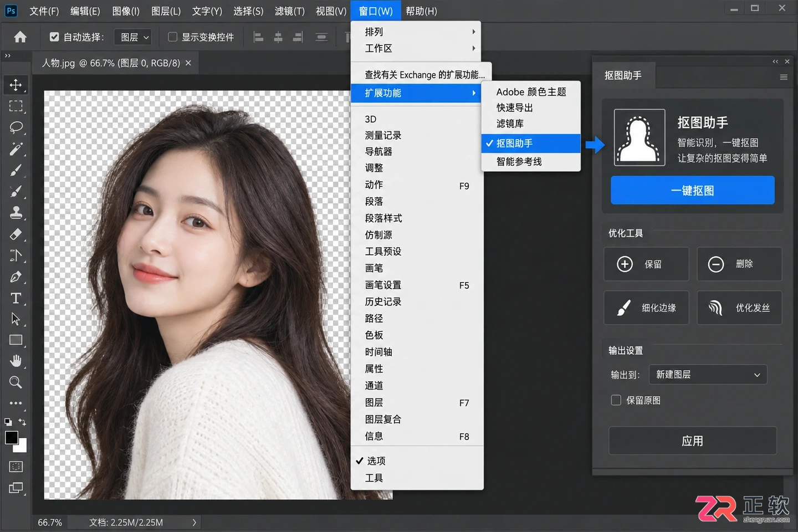
Task: Expand the 排列 submenu
Action: point(416,32)
